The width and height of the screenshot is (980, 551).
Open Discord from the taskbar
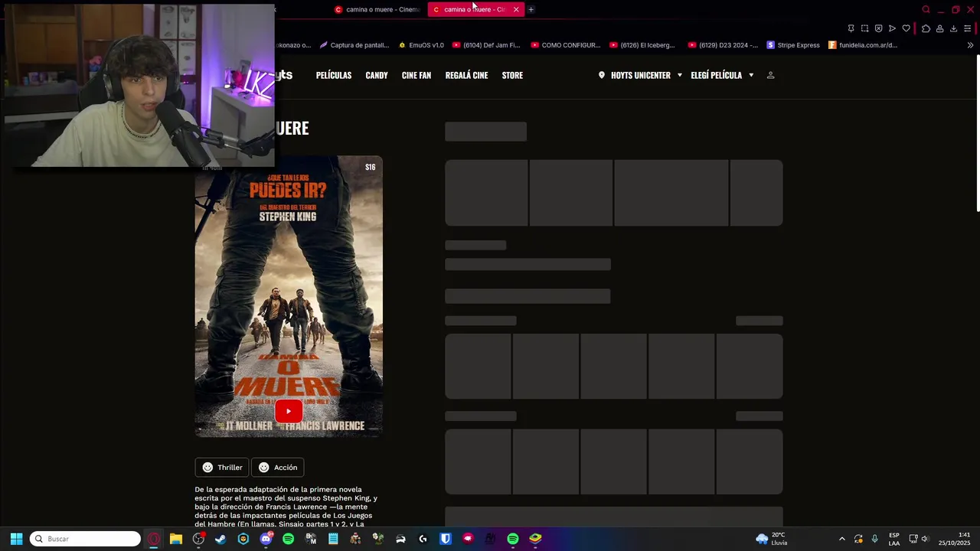click(x=266, y=539)
